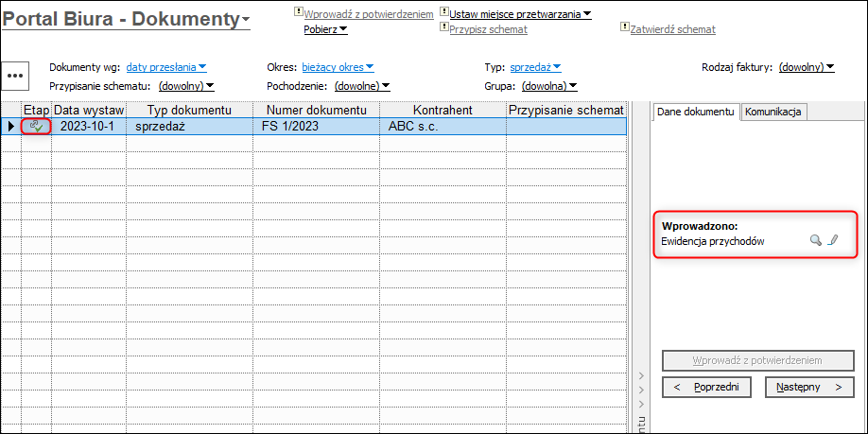
Task: Click the Etap status icon in FS 1/2023 row
Action: point(37,126)
